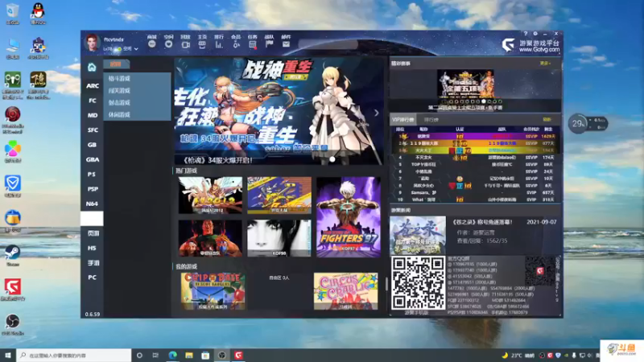Open the yellow-blue hot game thumbnail
Viewport: 644px width, 362px height.
tap(279, 195)
